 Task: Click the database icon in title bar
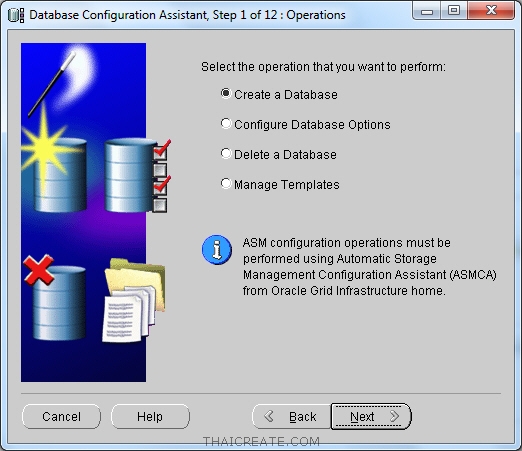16,15
